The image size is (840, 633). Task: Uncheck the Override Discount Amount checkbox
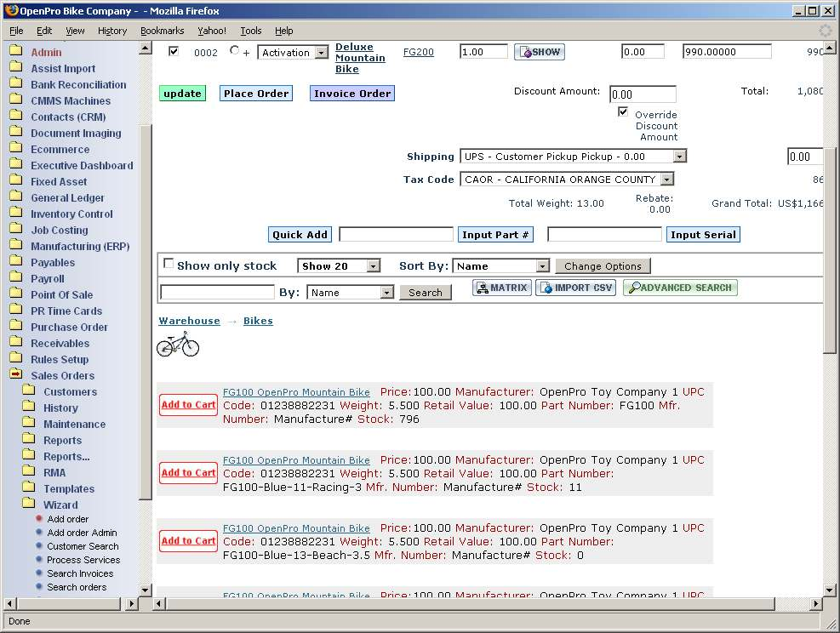(x=623, y=112)
